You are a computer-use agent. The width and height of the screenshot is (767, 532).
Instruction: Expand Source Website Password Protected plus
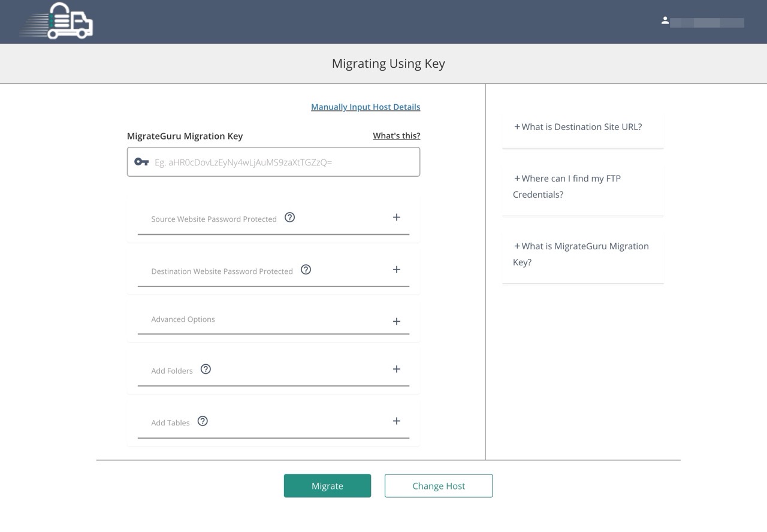point(396,217)
